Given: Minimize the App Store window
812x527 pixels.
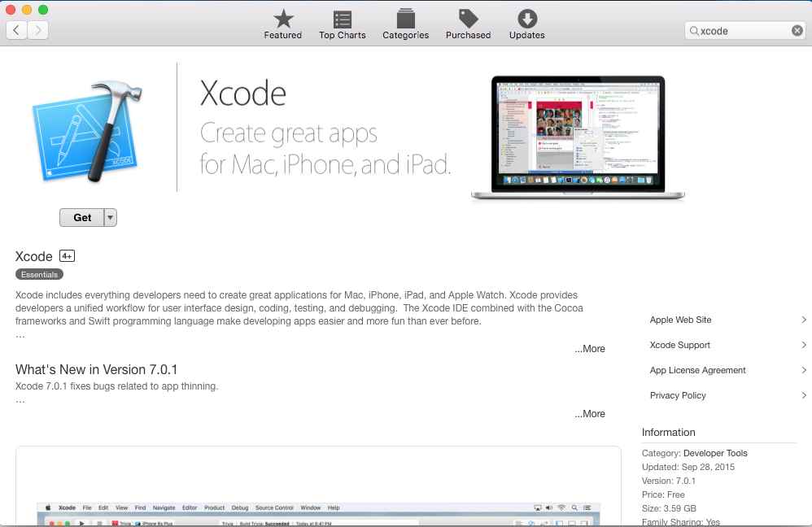Looking at the screenshot, I should (x=27, y=9).
